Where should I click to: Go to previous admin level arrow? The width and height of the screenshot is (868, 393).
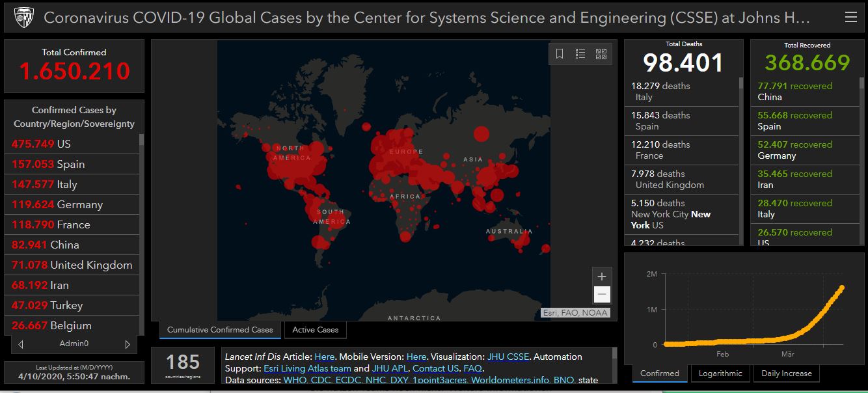(x=21, y=344)
